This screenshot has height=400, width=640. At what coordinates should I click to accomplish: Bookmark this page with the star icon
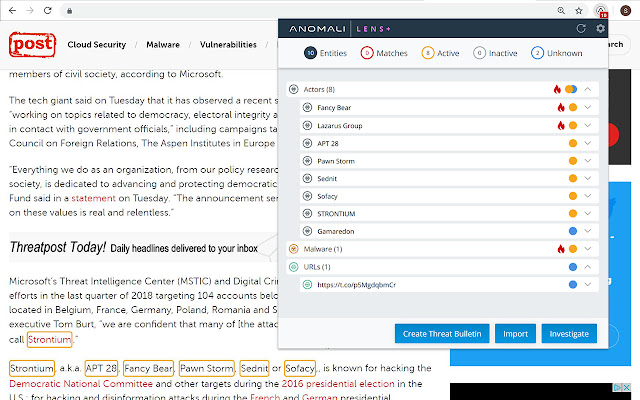click(x=579, y=11)
